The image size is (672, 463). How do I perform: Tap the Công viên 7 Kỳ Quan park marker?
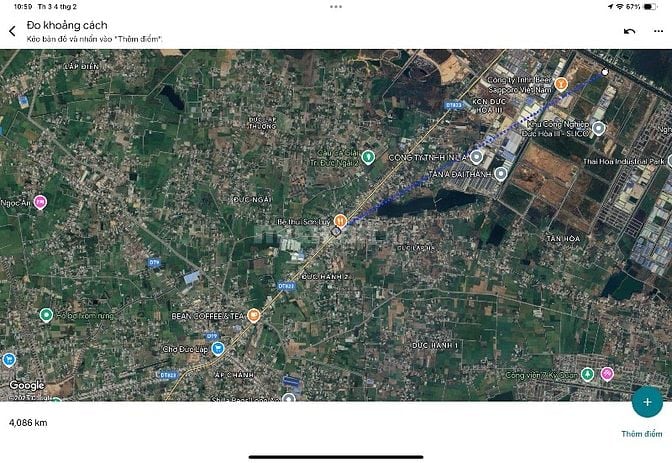[x=587, y=374]
